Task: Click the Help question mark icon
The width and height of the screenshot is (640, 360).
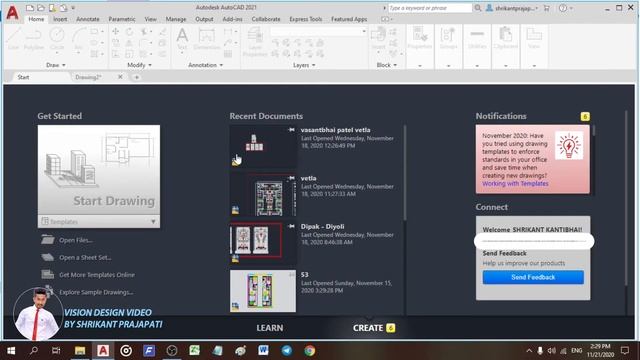Action: click(563, 8)
